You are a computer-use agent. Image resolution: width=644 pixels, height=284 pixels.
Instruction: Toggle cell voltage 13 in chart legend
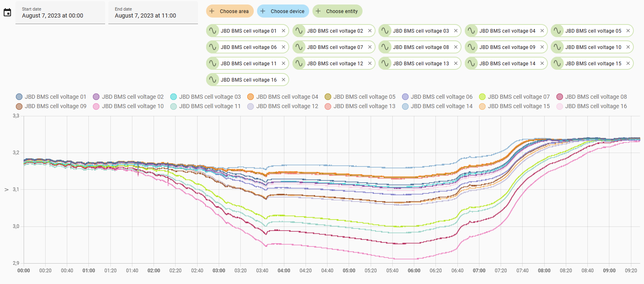tap(360, 106)
